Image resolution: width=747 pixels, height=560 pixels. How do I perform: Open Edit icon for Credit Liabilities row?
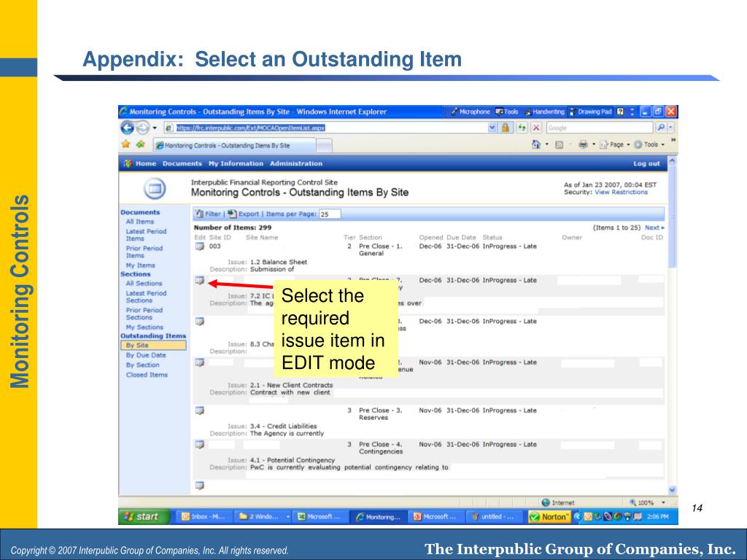pyautogui.click(x=200, y=411)
